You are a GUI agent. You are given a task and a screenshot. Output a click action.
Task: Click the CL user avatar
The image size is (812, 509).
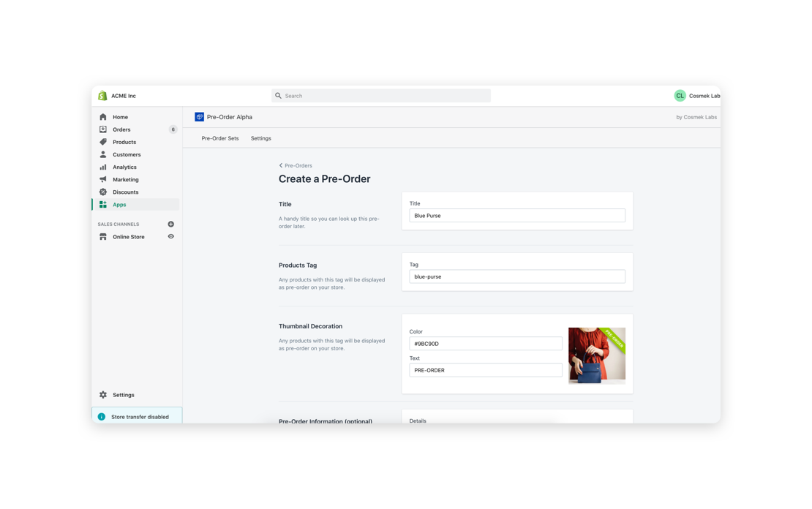[680, 96]
